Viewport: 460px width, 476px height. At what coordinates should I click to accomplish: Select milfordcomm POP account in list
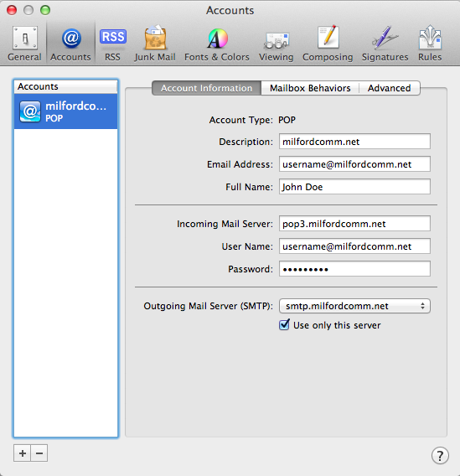[x=65, y=111]
